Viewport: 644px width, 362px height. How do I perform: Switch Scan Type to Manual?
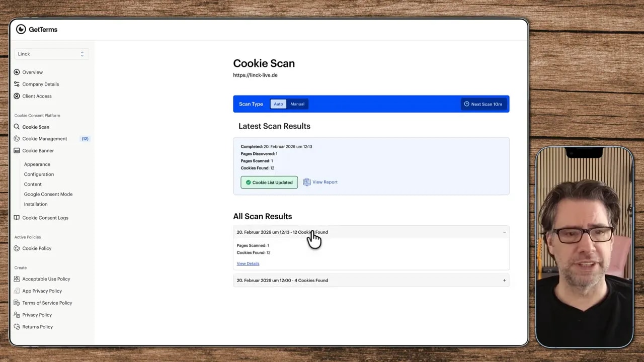point(297,104)
